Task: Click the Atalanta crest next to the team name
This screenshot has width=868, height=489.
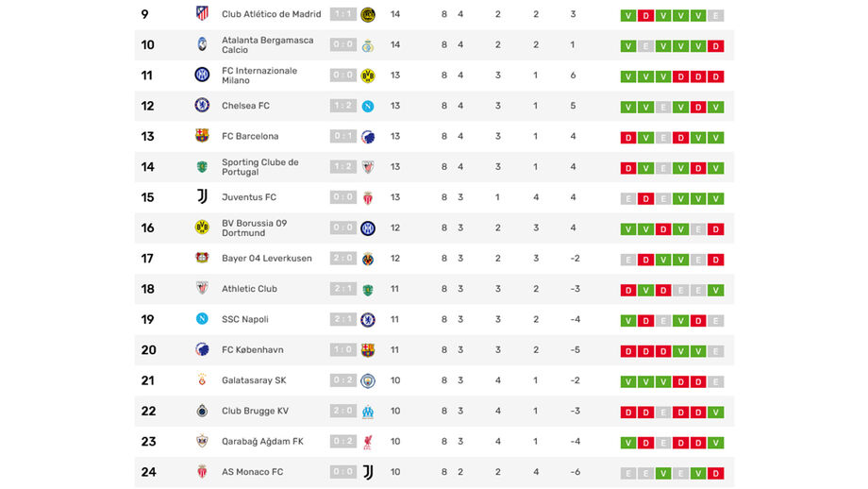Action: [x=202, y=45]
